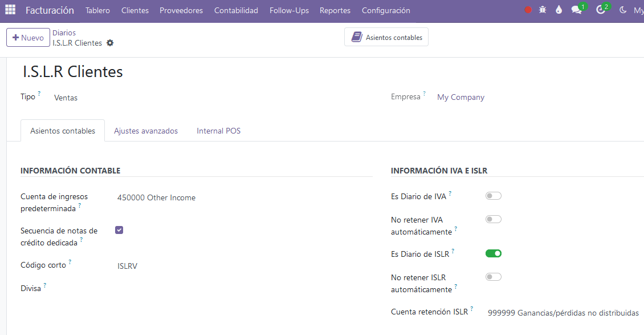Click the Nuevo button
This screenshot has width=644, height=335.
[x=28, y=38]
